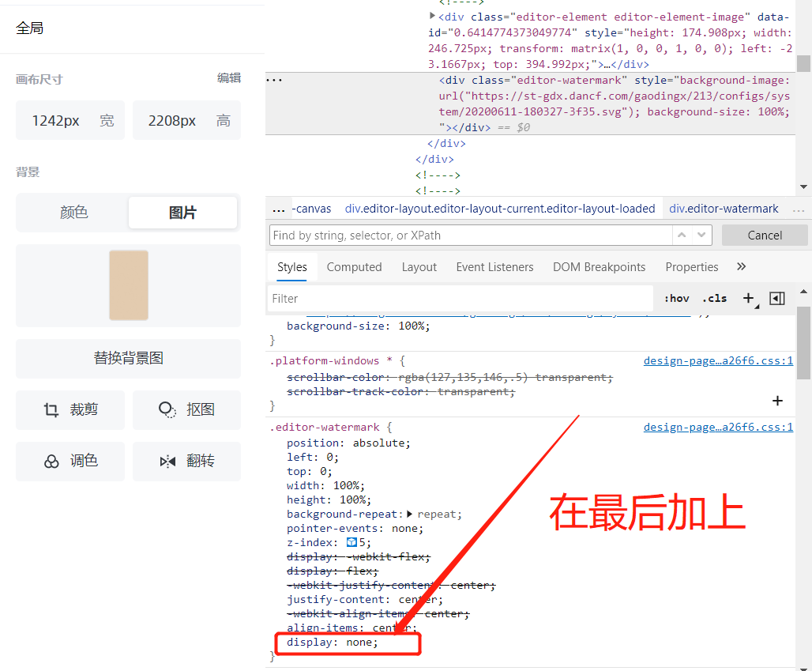Click the crop (裁剪) button
Screen dimensions: 812x671
point(70,410)
